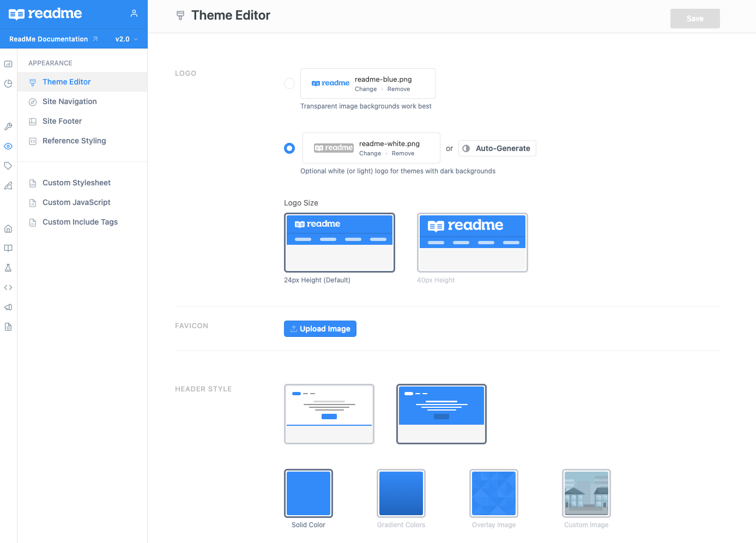Choose the Custom Image header option
Viewport: 756px width, 543px height.
tap(586, 493)
